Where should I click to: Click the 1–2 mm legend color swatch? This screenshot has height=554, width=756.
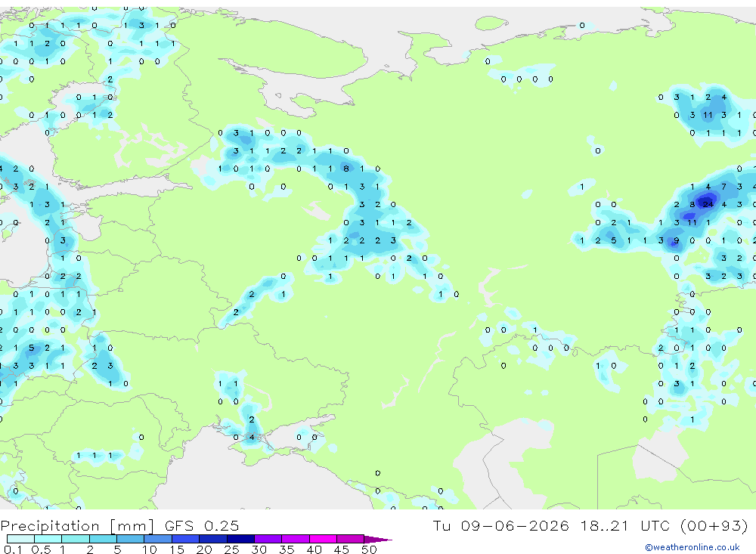(x=76, y=539)
